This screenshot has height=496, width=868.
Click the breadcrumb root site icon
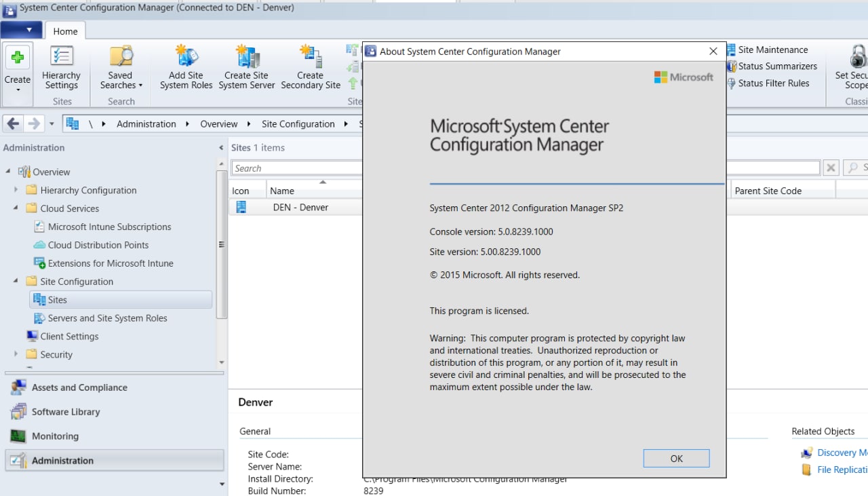(73, 124)
